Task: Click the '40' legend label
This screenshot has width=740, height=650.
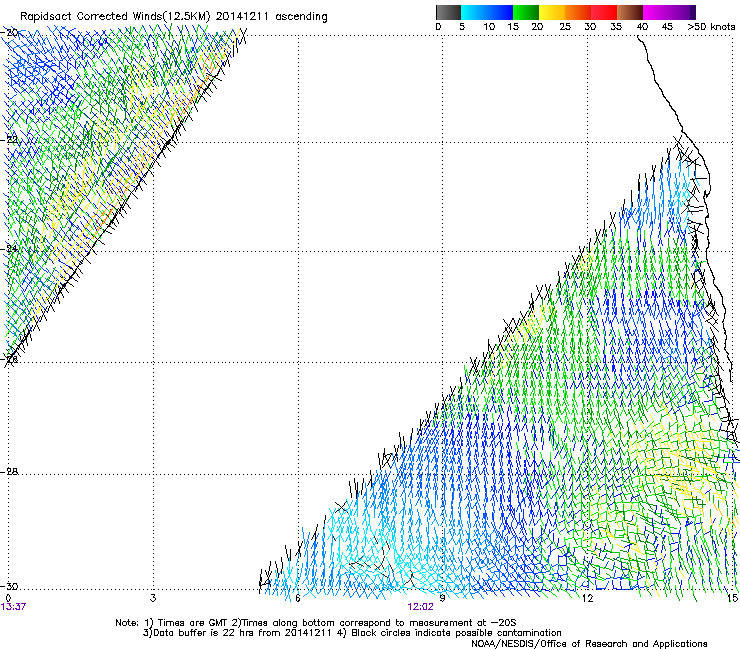Action: tap(642, 26)
